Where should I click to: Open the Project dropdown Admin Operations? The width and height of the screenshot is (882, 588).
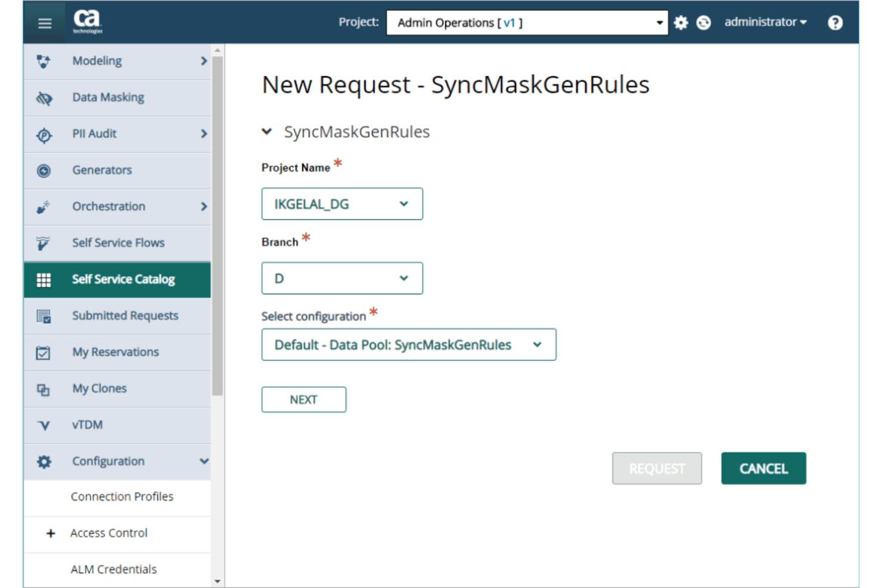[x=527, y=23]
